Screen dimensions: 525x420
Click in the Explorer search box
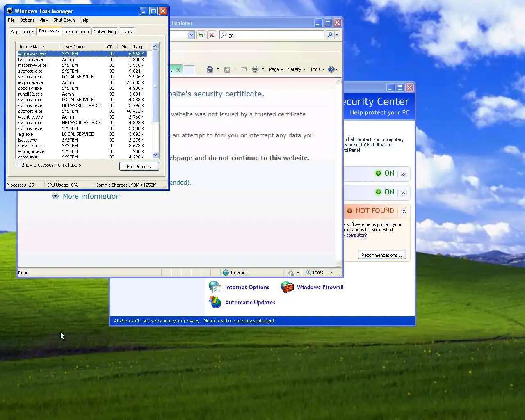pos(272,35)
